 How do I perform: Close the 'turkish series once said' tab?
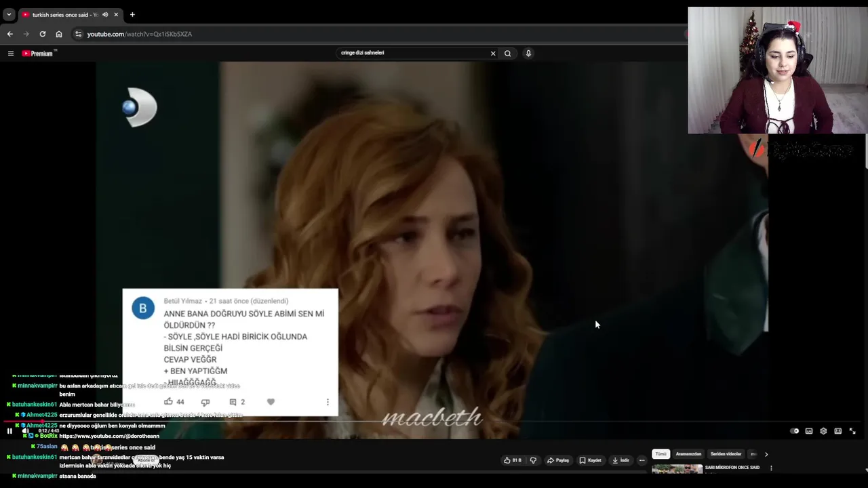tap(116, 14)
